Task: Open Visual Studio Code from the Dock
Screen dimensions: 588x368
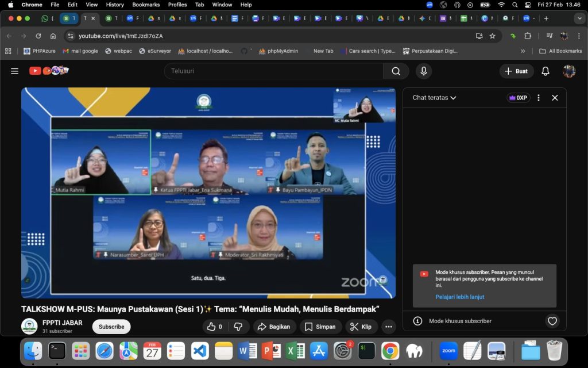Action: (200, 350)
